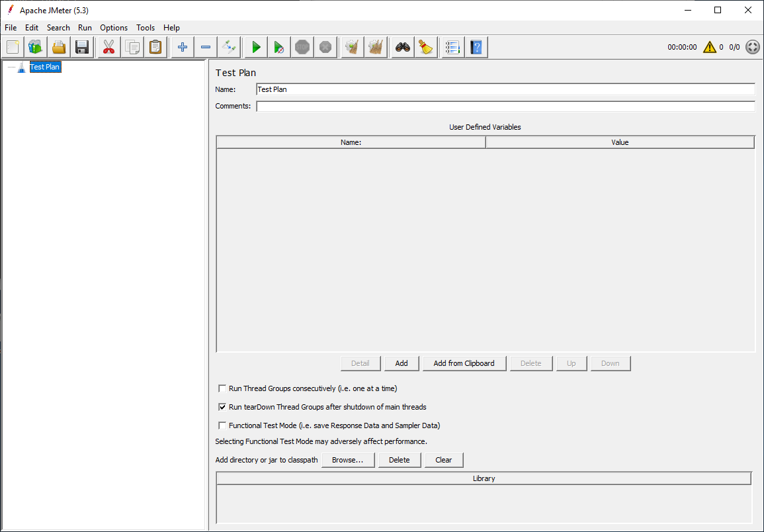This screenshot has width=764, height=532.
Task: Click the 0/0 thread count indicator
Action: pos(734,47)
